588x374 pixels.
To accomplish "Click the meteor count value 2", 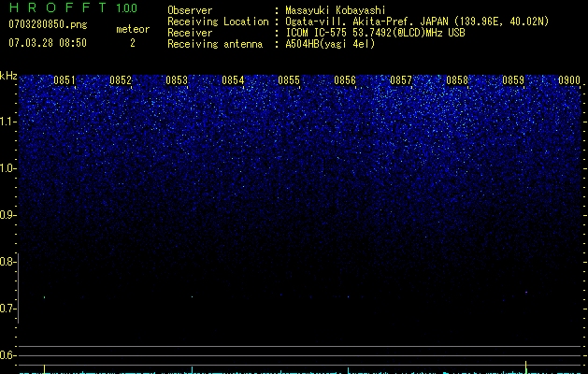I will tap(133, 43).
